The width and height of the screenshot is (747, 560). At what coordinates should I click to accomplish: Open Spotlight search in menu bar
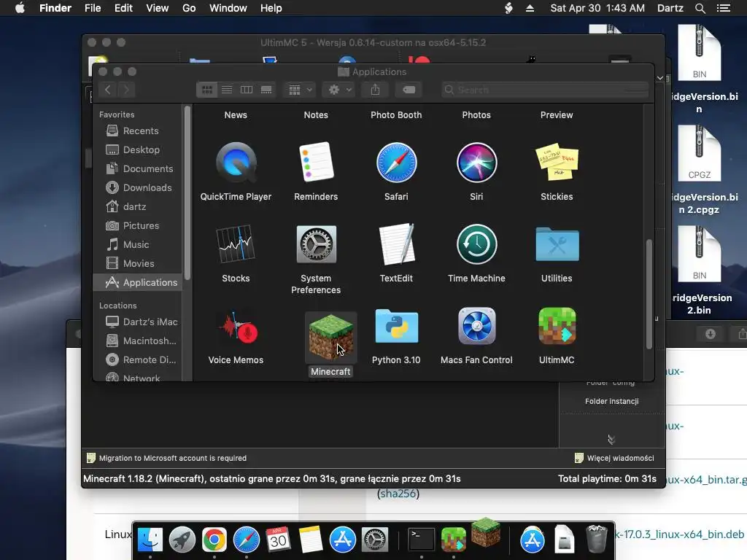click(700, 8)
